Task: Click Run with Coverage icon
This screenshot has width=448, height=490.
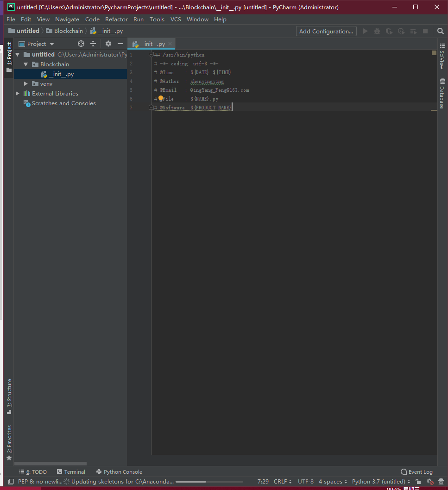Action: tap(389, 31)
